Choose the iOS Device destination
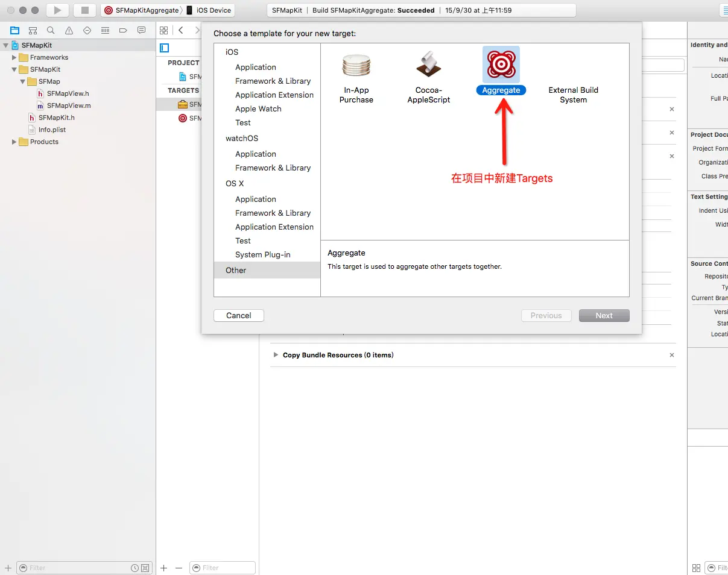Image resolution: width=728 pixels, height=575 pixels. coord(209,10)
